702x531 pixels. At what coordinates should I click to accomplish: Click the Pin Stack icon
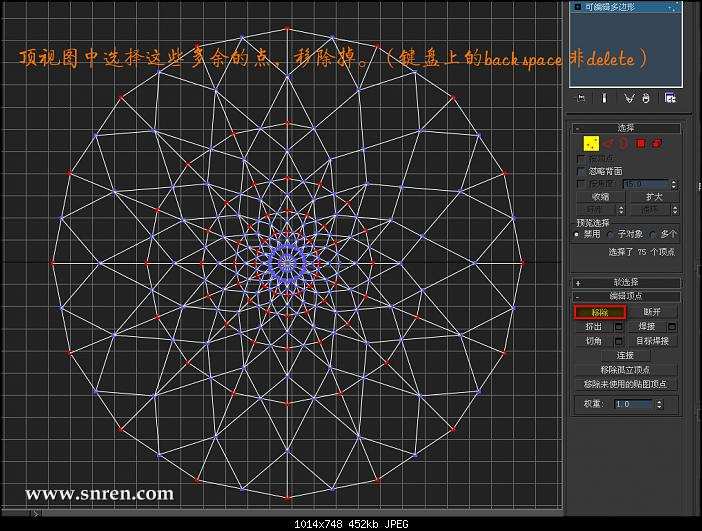click(x=582, y=98)
